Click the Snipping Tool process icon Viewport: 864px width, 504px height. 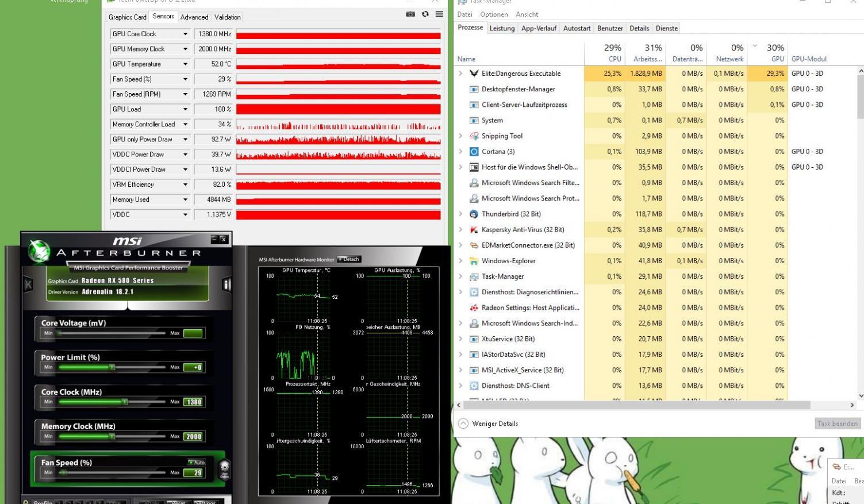click(474, 136)
